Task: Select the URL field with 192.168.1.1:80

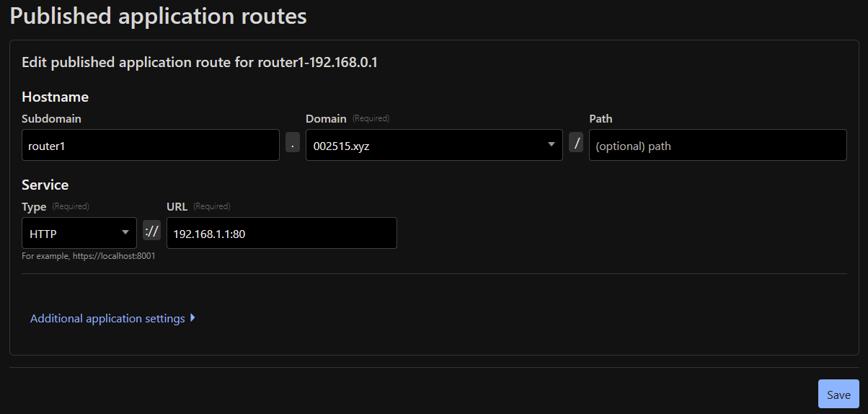Action: coord(281,233)
